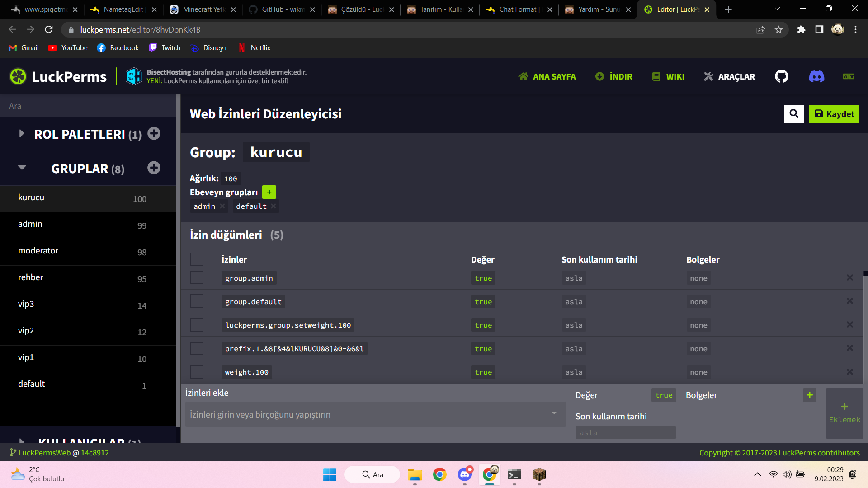This screenshot has width=868, height=488.
Task: Delete the prefix KURUCU permission row
Action: [850, 348]
